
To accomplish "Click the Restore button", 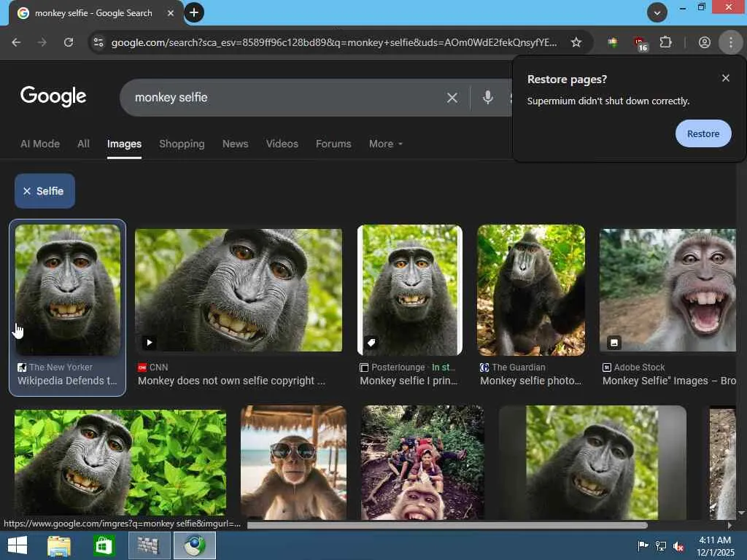I will 703,134.
